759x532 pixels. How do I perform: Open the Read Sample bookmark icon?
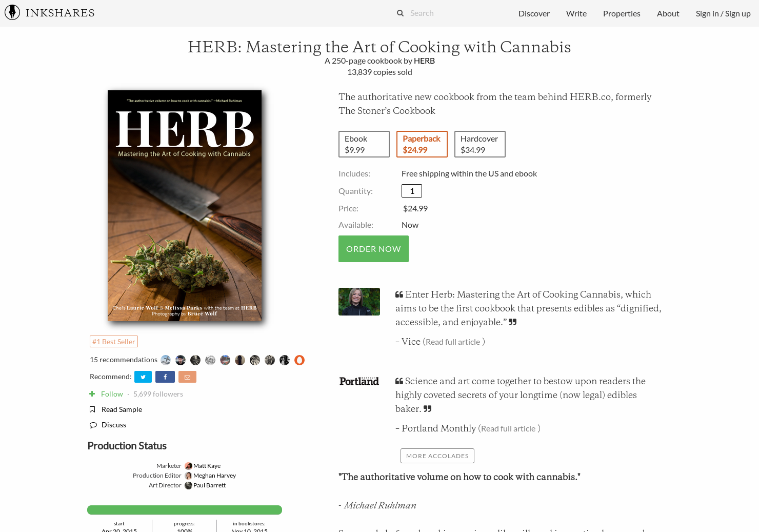(x=92, y=409)
